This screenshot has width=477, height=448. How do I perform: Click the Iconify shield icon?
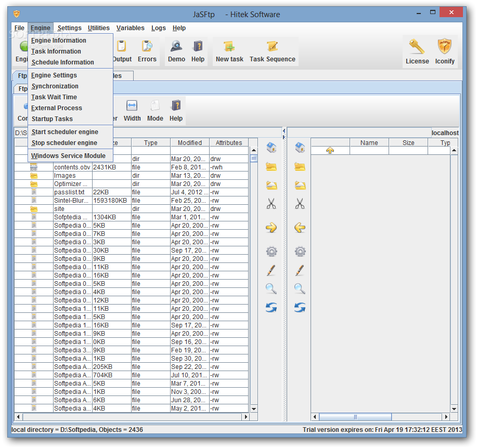[x=444, y=51]
